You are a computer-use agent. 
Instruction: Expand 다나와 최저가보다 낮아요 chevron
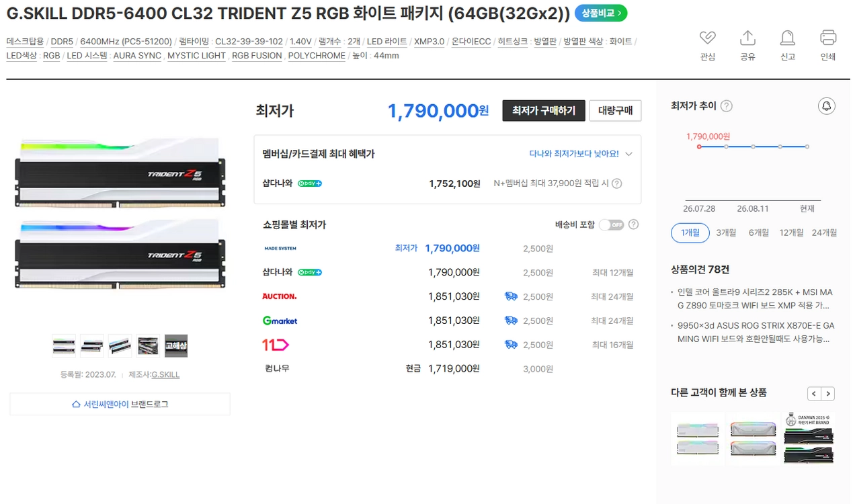click(x=628, y=154)
